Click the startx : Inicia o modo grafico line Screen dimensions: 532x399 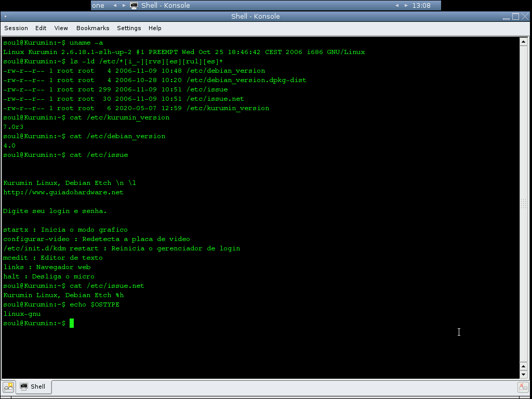pyautogui.click(x=65, y=230)
